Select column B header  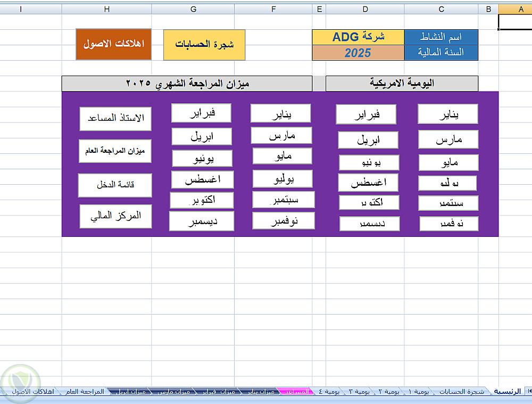[488, 9]
